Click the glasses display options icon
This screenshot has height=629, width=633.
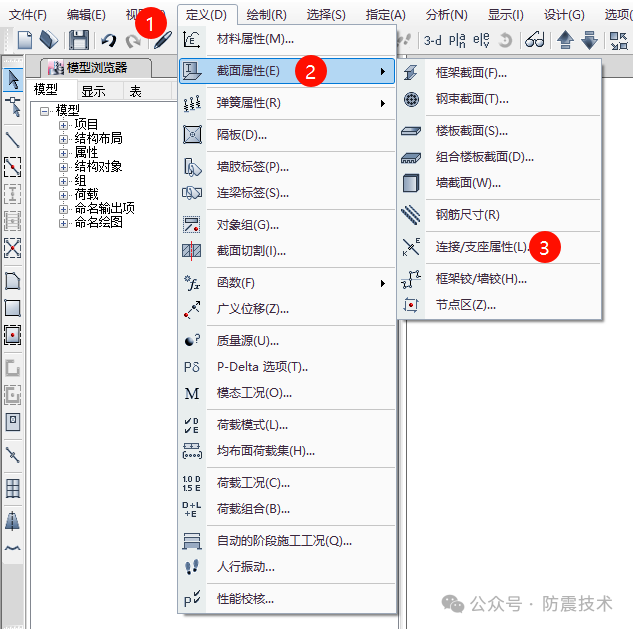tap(535, 40)
